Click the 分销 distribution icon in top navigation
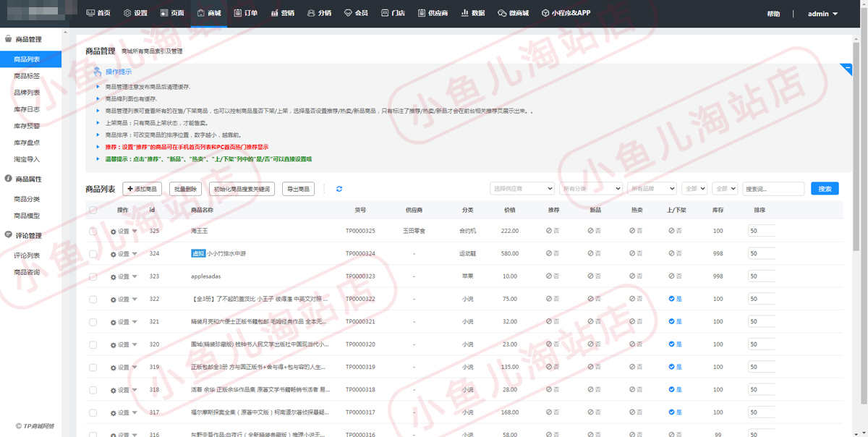Viewport: 868px width, 437px height. [x=311, y=13]
